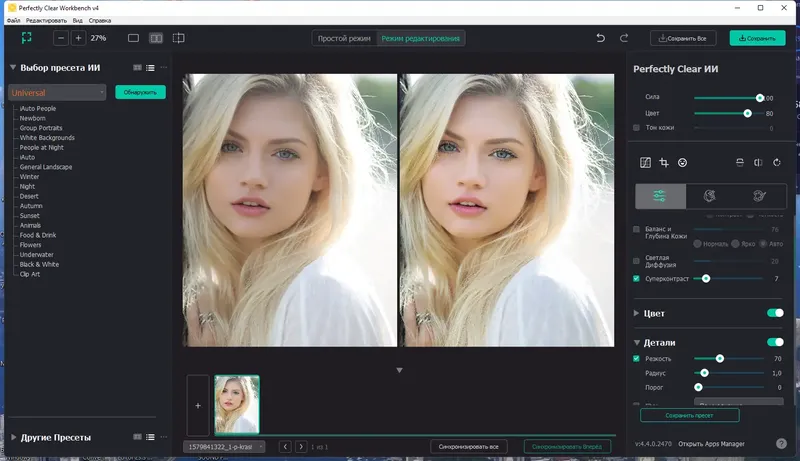Screen dimensions: 800x461
Task: Flip image vertically icon
Action: tap(740, 163)
